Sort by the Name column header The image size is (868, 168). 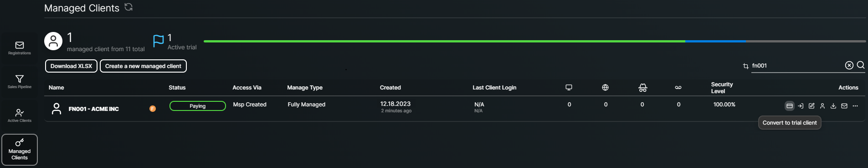(x=56, y=88)
